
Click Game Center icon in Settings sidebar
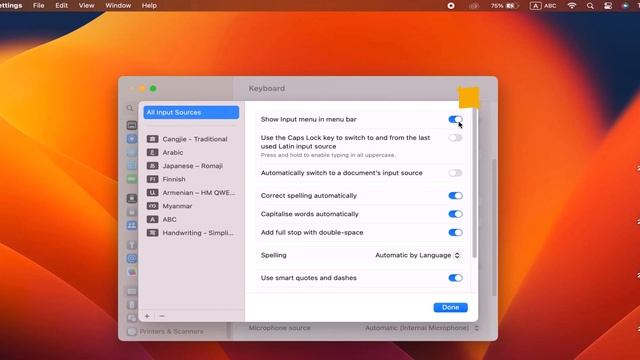tap(131, 272)
